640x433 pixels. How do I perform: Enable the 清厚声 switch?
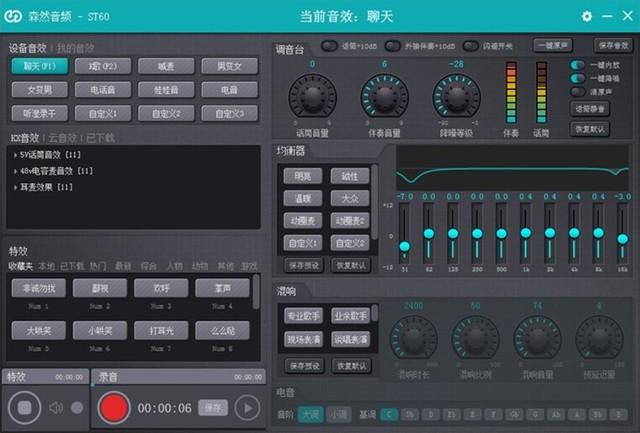click(578, 91)
